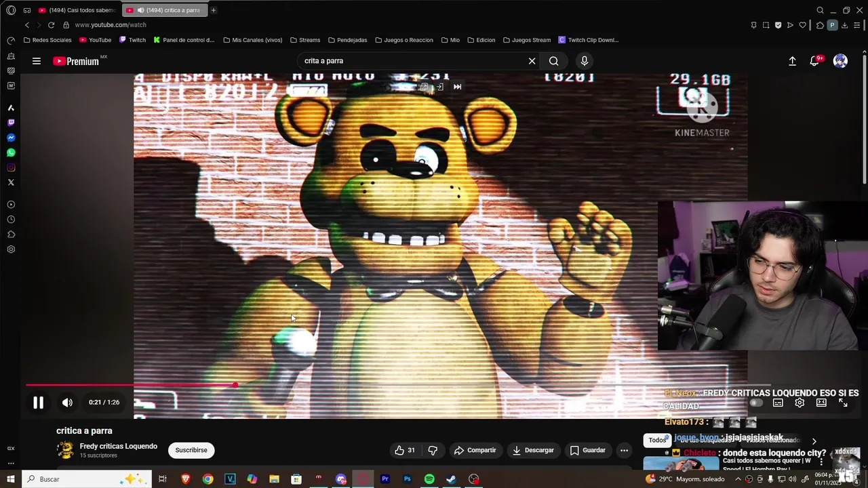Toggle the ad blocker shield
The image size is (868, 488).
(x=778, y=25)
